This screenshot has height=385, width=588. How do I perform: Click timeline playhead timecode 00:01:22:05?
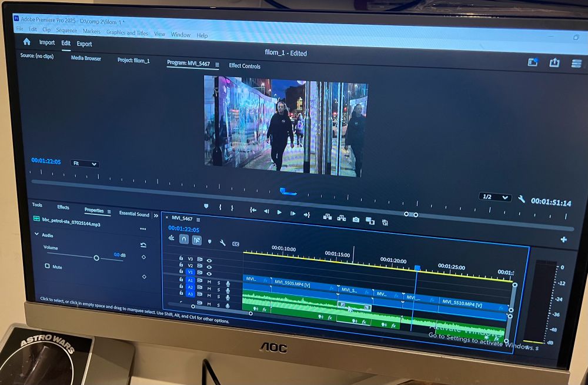click(183, 229)
